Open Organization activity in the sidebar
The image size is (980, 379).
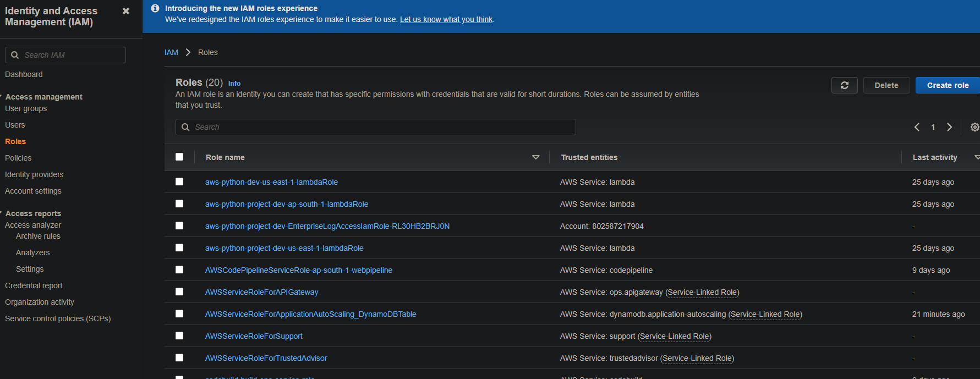click(x=40, y=302)
